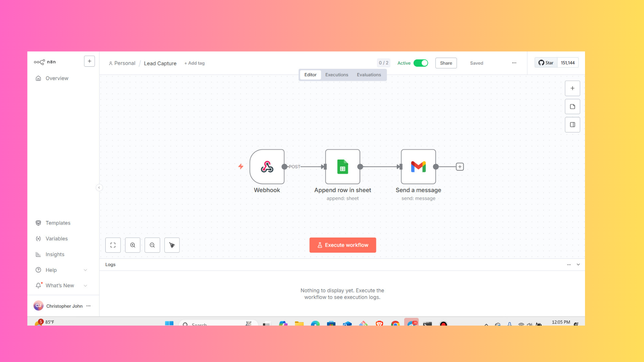Viewport: 644px width, 362px height.
Task: Click the Send a message label
Action: tap(418, 190)
